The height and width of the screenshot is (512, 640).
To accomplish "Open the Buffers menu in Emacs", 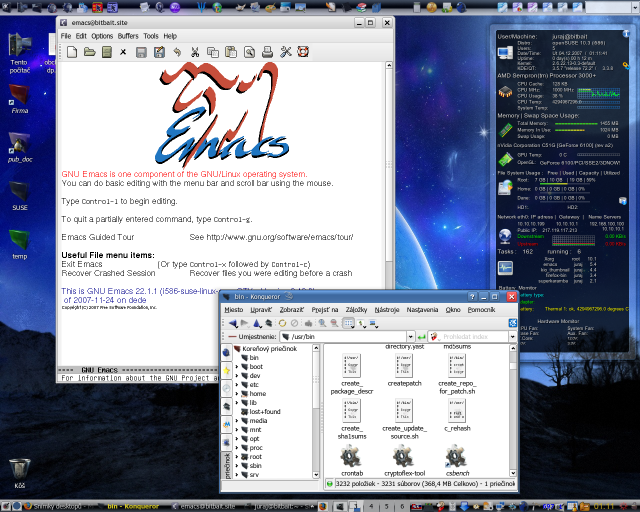I will [x=128, y=36].
